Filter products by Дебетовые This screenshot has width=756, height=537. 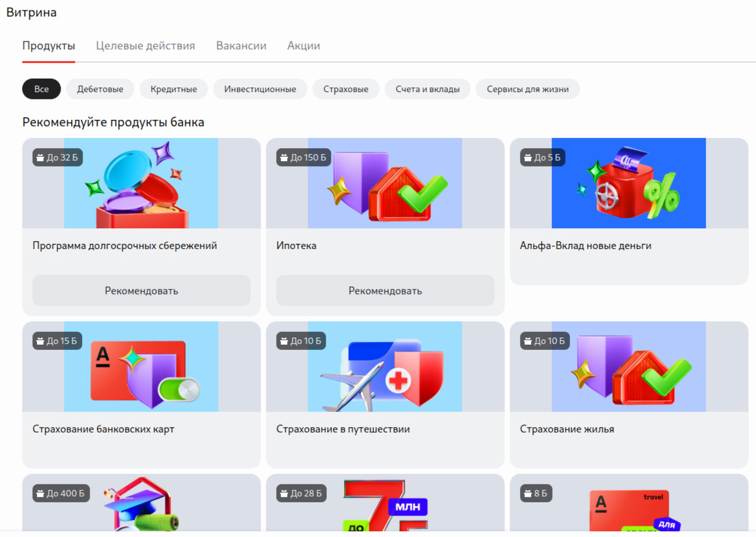click(x=100, y=89)
